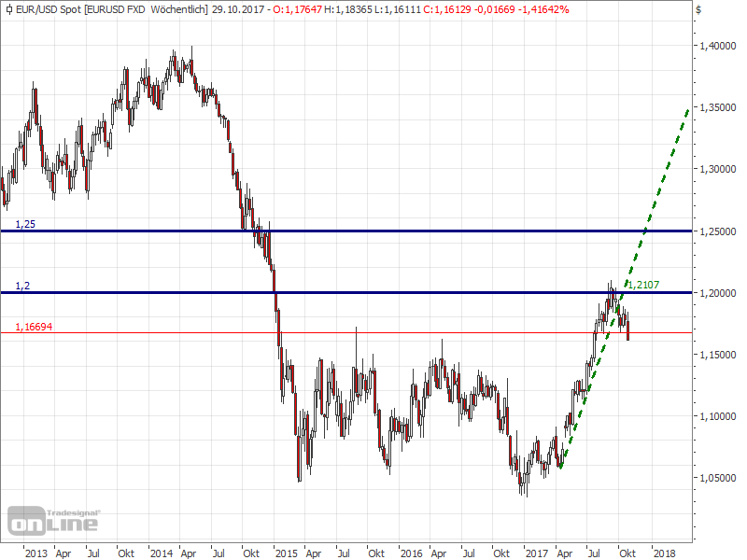Click the 1,40000 price axis label
Image resolution: width=747 pixels, height=560 pixels.
pyautogui.click(x=717, y=46)
